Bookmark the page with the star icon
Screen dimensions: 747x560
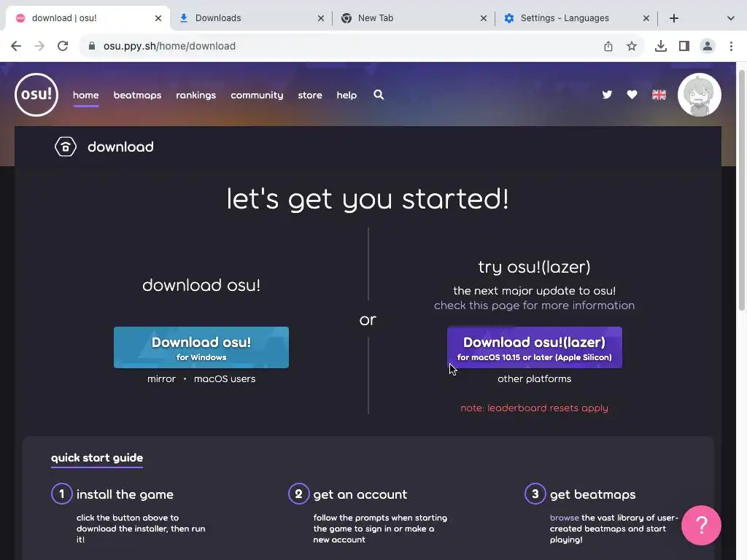point(632,46)
